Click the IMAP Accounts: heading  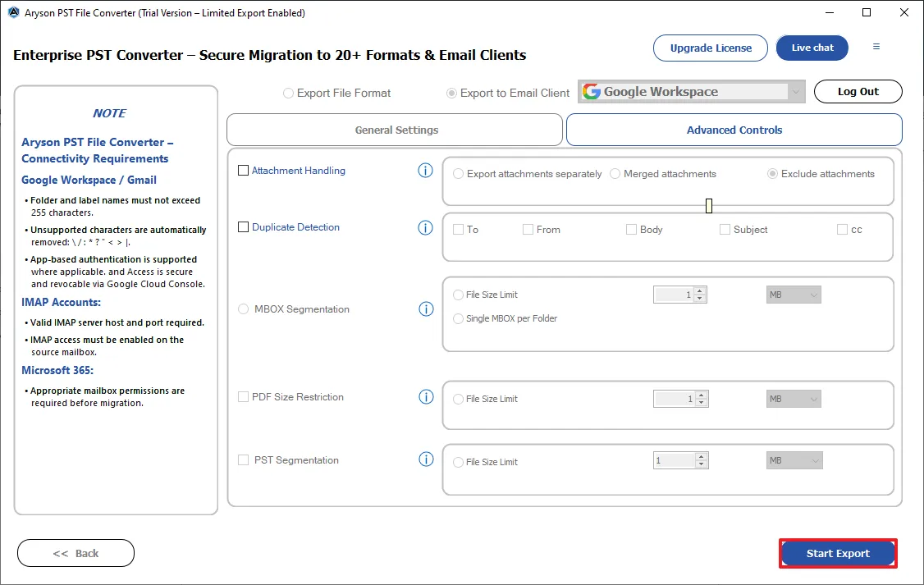(62, 302)
